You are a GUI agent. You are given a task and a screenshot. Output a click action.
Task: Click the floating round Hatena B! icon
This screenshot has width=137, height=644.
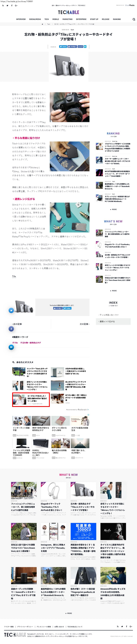click(11, 347)
